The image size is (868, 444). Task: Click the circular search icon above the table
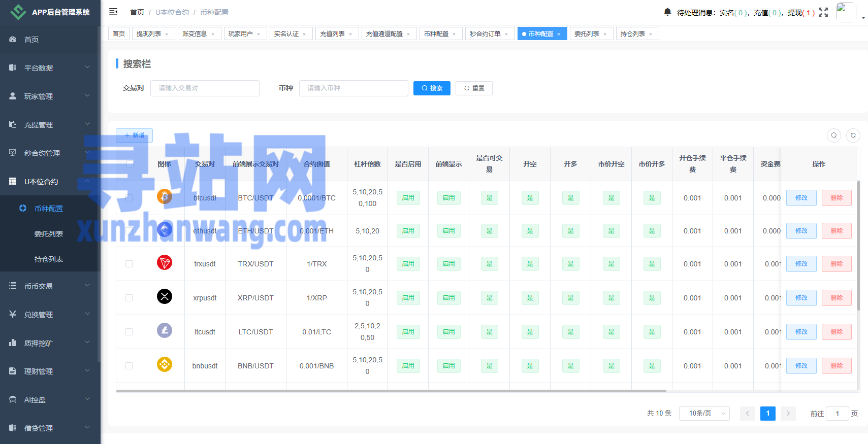(833, 135)
